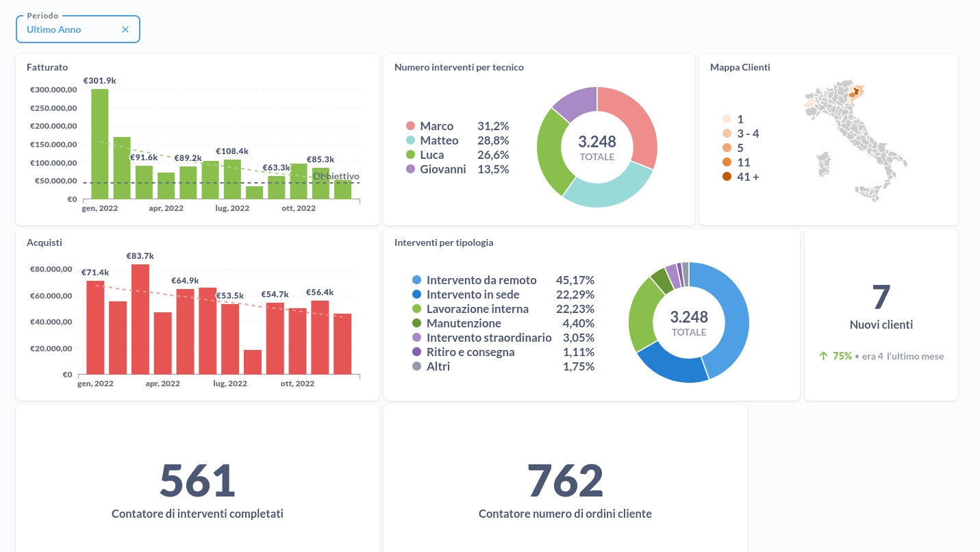Click the Altri legend dot
This screenshot has height=552, width=980.
tap(416, 366)
